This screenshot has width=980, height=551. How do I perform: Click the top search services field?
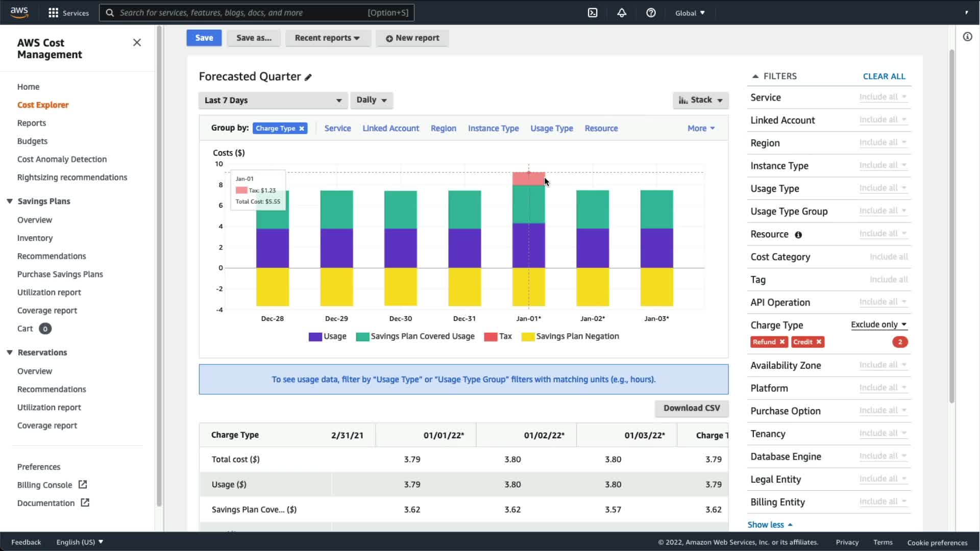256,13
